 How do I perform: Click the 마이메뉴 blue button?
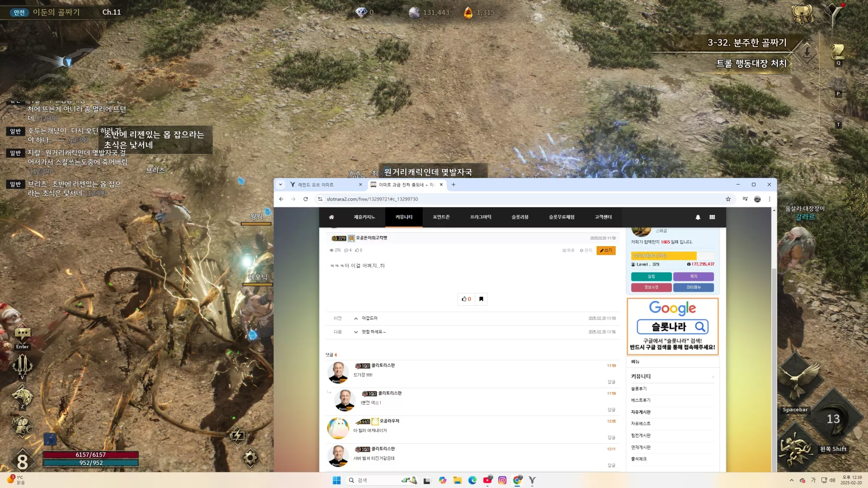(694, 287)
